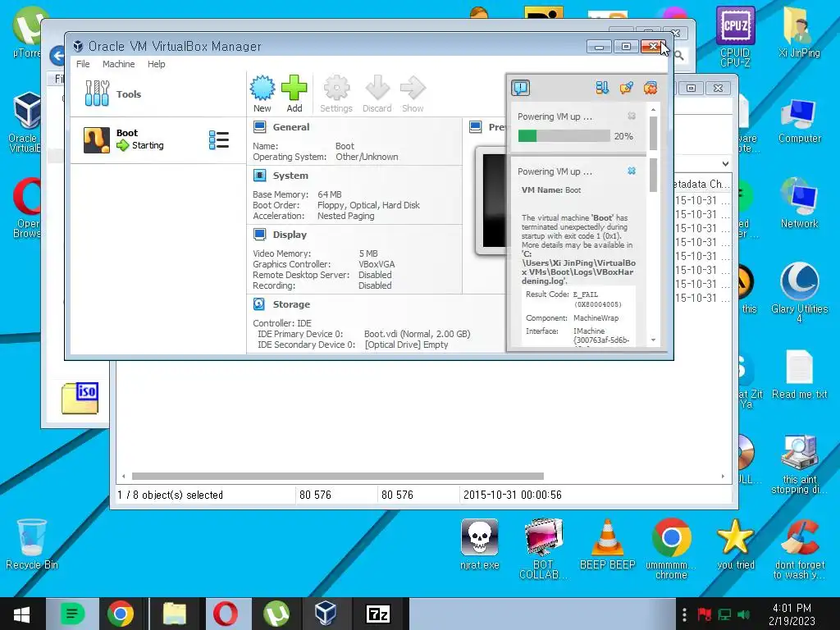This screenshot has height=630, width=840.
Task: Open Glary Utilities 4 desktop icon
Action: tap(799, 292)
